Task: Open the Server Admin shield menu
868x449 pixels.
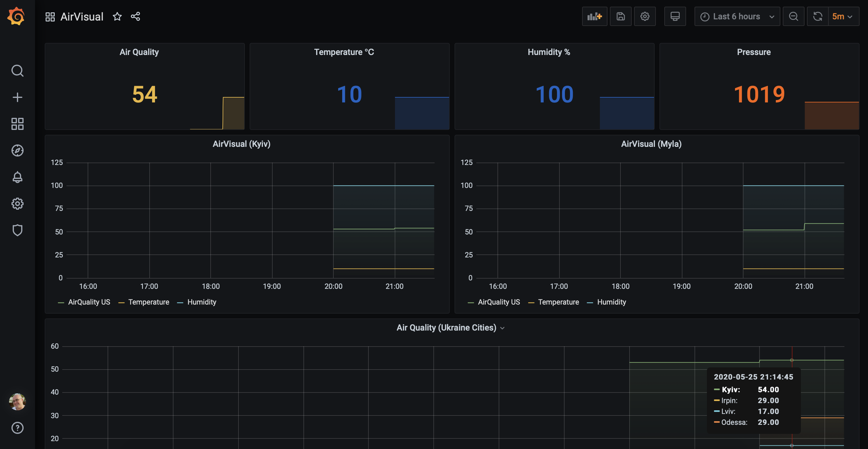Action: 17,230
